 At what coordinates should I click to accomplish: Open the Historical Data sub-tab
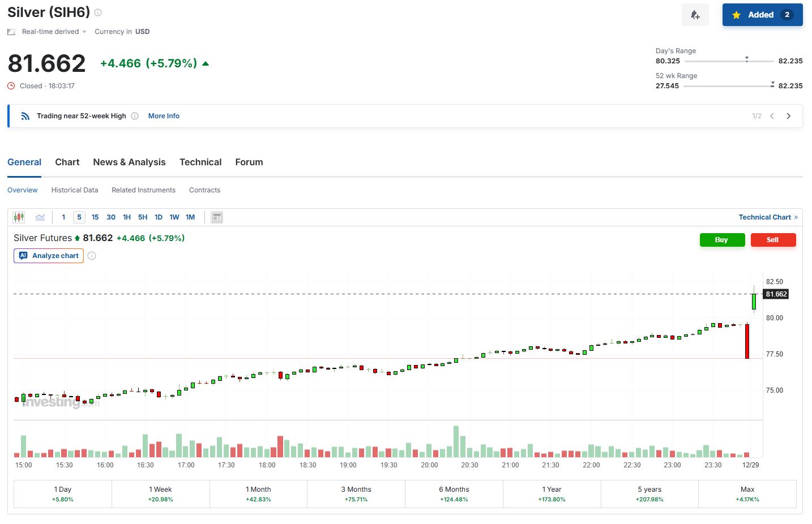tap(75, 190)
